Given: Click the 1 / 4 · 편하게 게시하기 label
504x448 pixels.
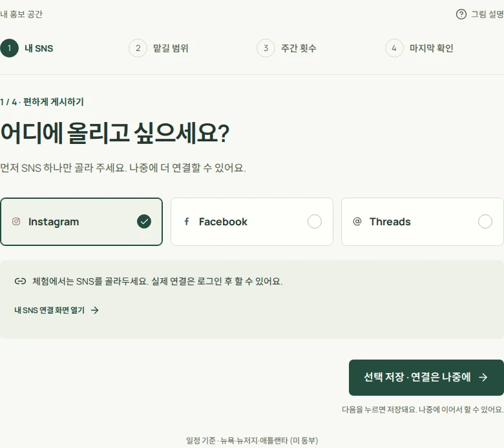Looking at the screenshot, I should [x=42, y=102].
